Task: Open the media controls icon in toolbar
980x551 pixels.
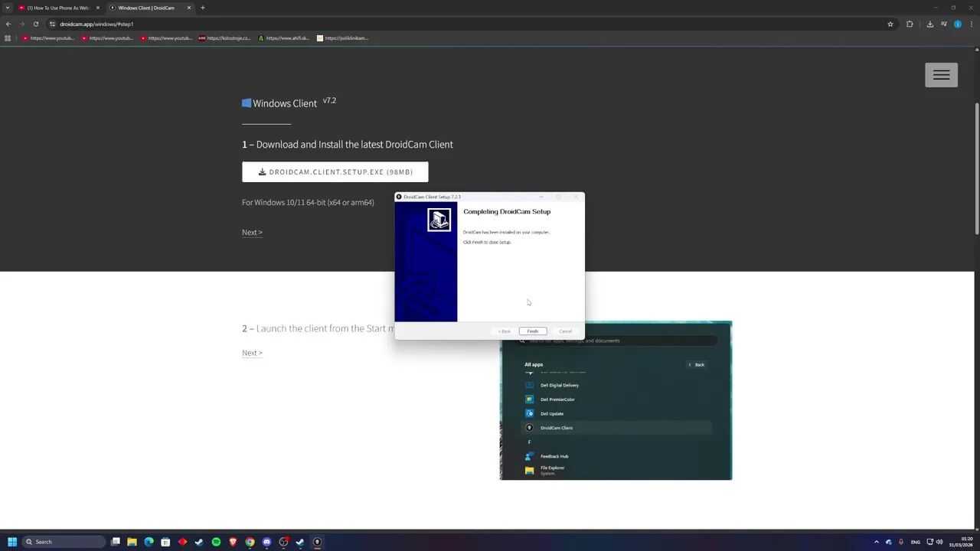Action: point(944,24)
